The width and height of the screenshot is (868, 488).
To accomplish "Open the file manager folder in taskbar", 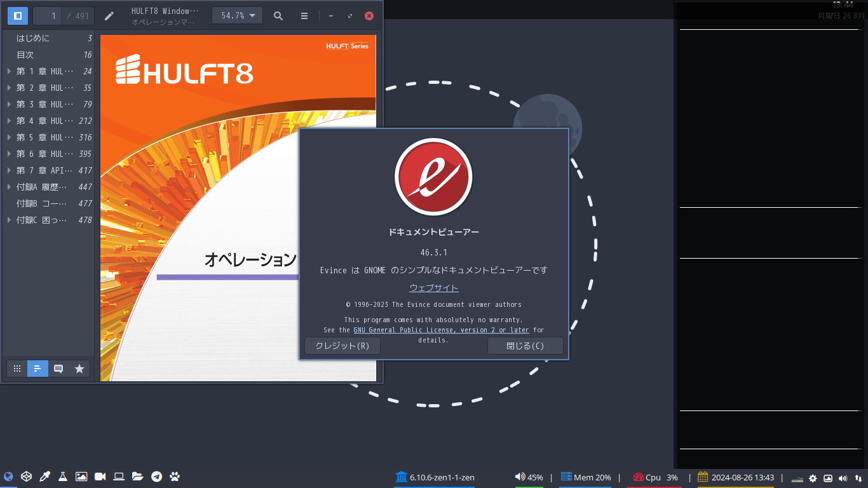I will (x=138, y=477).
